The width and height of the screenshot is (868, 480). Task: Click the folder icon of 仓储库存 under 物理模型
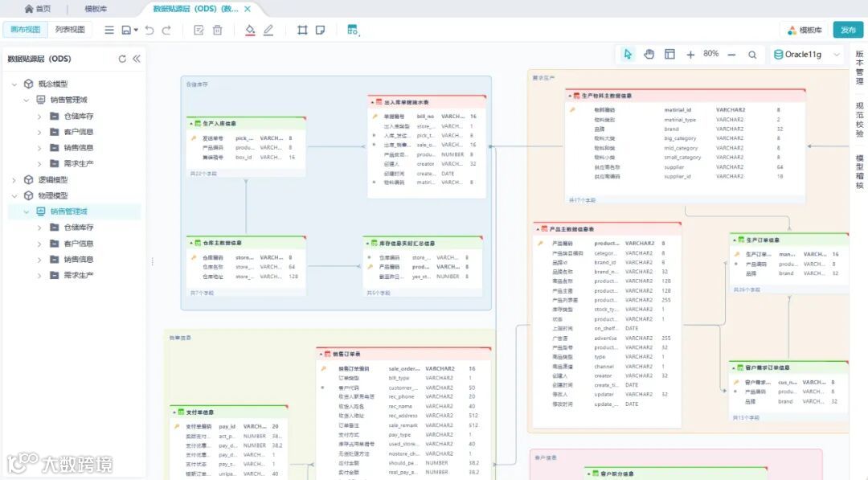[55, 227]
